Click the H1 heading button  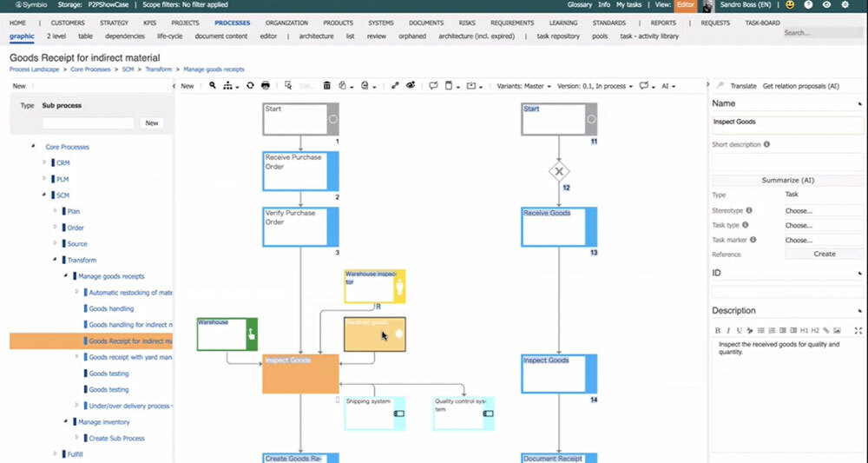[x=804, y=331]
